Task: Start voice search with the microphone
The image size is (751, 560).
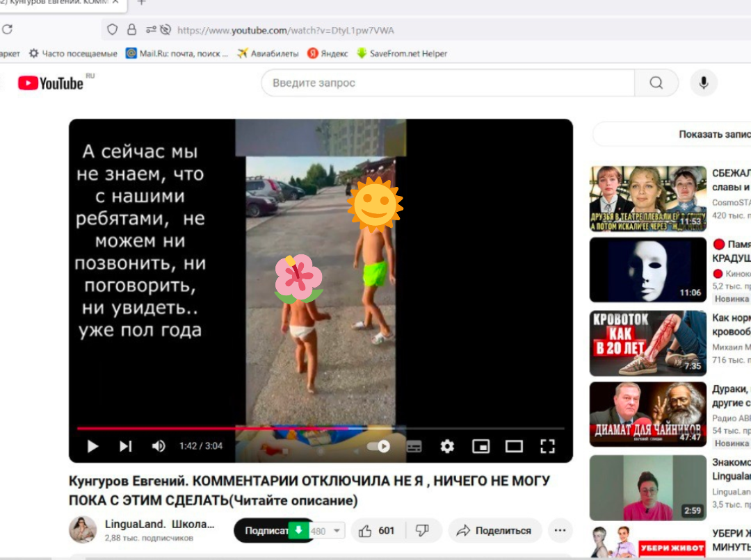Action: [704, 82]
